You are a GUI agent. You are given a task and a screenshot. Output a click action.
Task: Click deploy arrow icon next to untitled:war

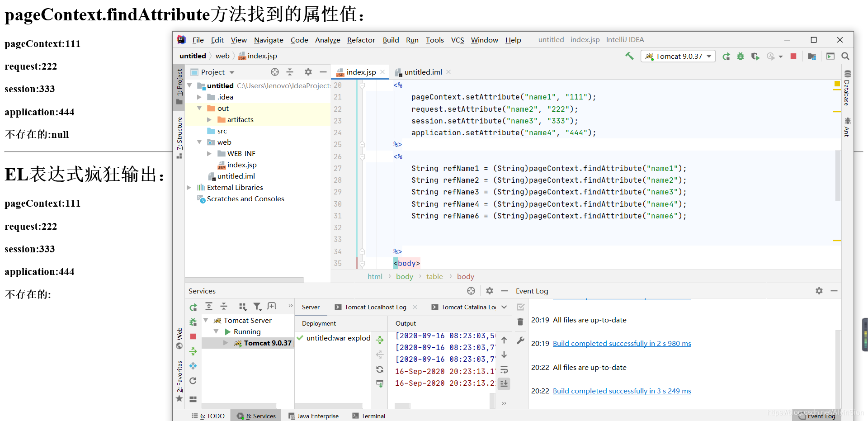[x=380, y=340]
